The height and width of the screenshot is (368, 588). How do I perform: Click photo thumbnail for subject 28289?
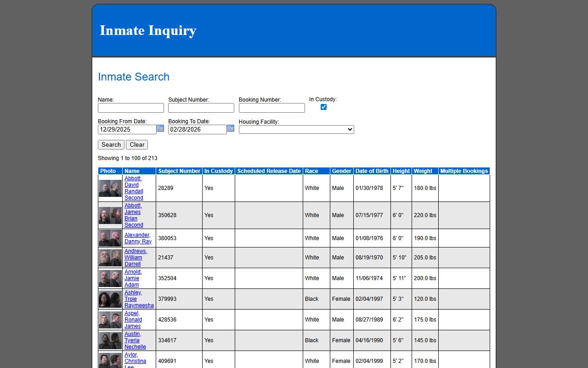(110, 188)
